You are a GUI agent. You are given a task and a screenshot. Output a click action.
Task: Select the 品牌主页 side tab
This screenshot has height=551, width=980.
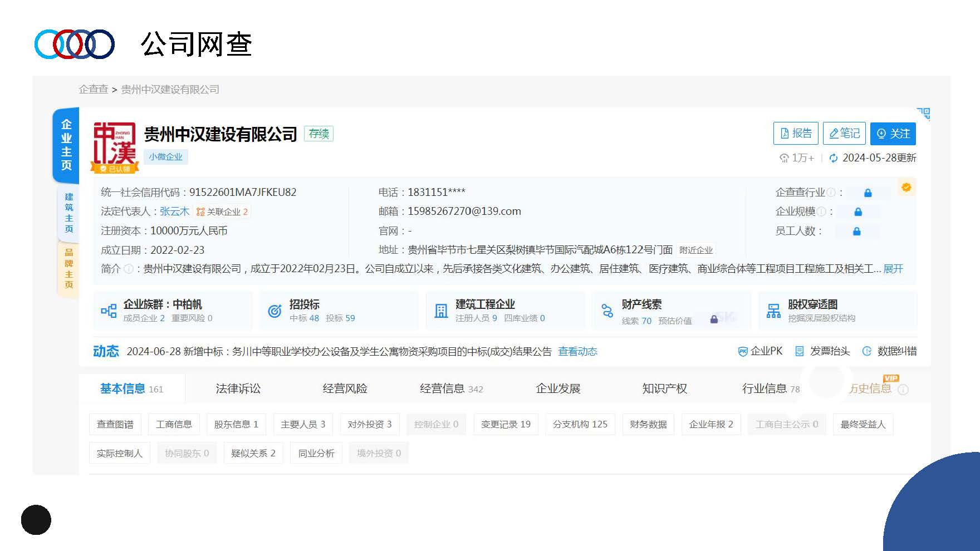pyautogui.click(x=68, y=268)
